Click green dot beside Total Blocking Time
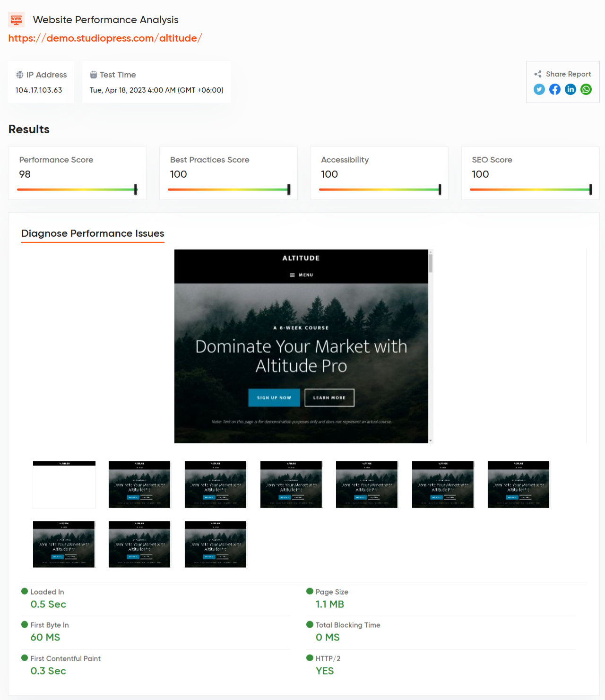Screen dimensions: 605x700 pos(310,624)
